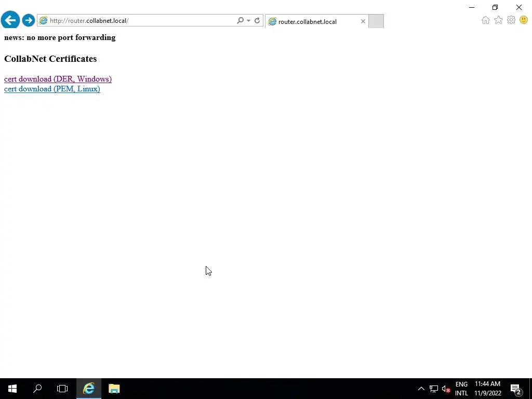Screen dimensions: 532x399
Task: Open the clock showing 11:44 AM
Action: tap(487, 389)
